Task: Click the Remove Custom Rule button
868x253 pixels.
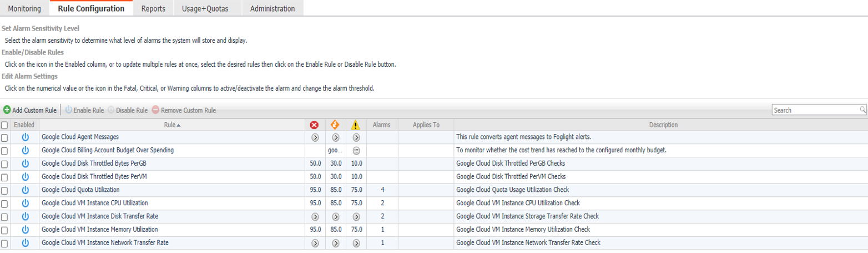Action: 184,110
